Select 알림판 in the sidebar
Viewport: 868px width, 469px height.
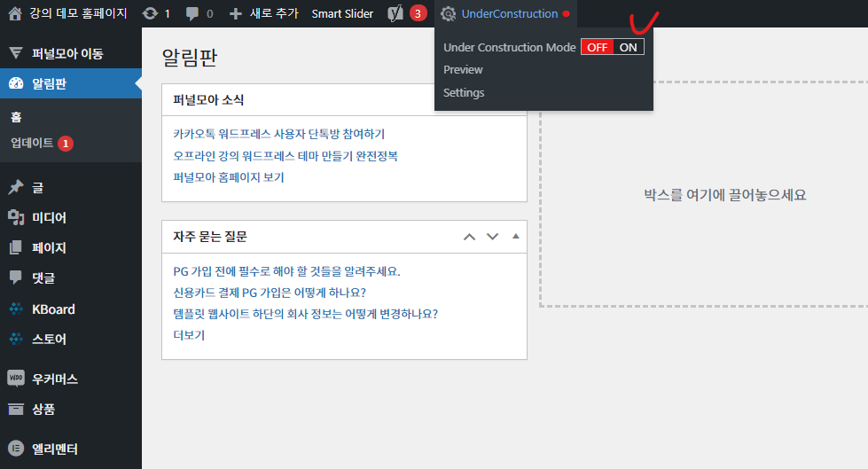pyautogui.click(x=71, y=83)
